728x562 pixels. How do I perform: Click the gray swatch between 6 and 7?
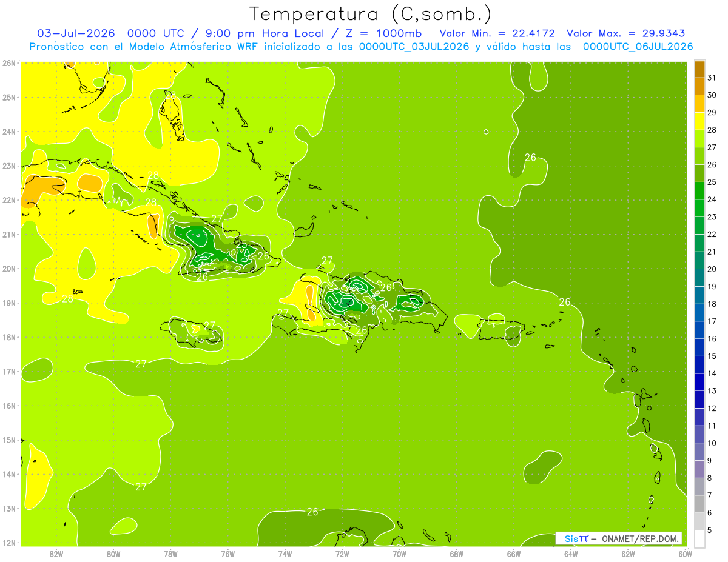pos(699,504)
